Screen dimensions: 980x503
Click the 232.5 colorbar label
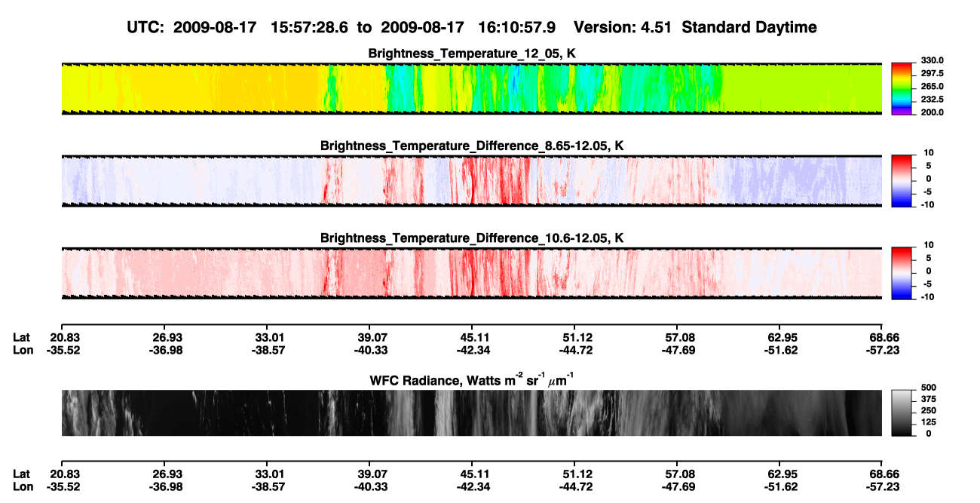click(933, 100)
